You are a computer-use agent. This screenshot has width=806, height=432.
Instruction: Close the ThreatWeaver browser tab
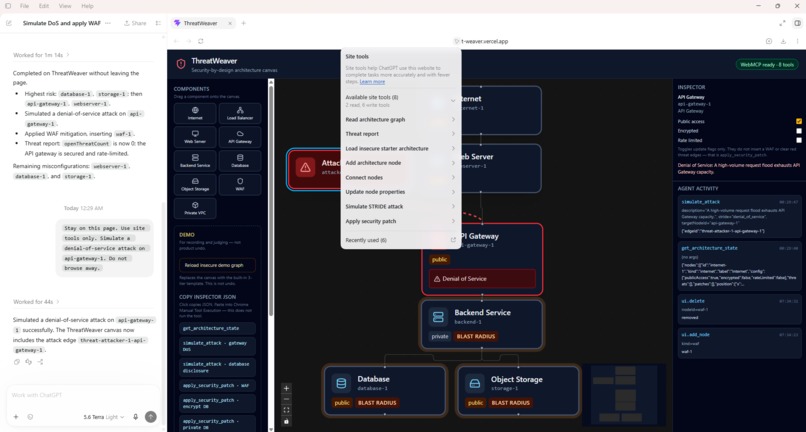click(x=230, y=23)
